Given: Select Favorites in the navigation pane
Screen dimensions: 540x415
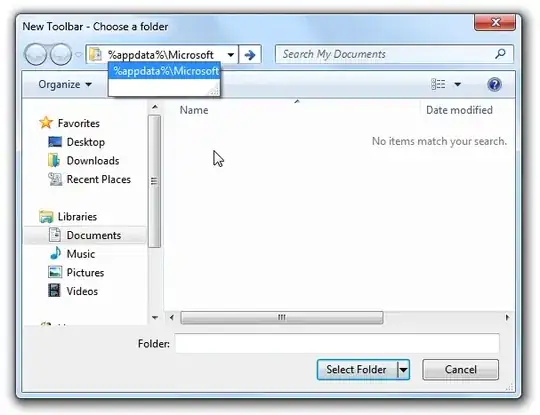Looking at the screenshot, I should [x=79, y=123].
